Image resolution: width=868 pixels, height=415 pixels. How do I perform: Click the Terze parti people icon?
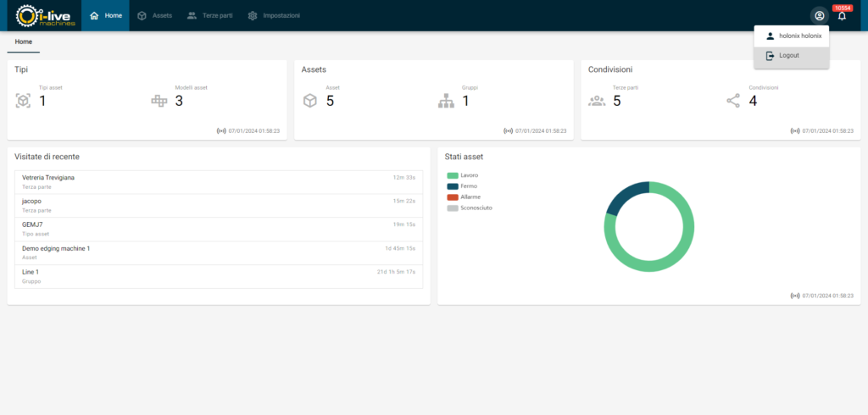point(597,101)
